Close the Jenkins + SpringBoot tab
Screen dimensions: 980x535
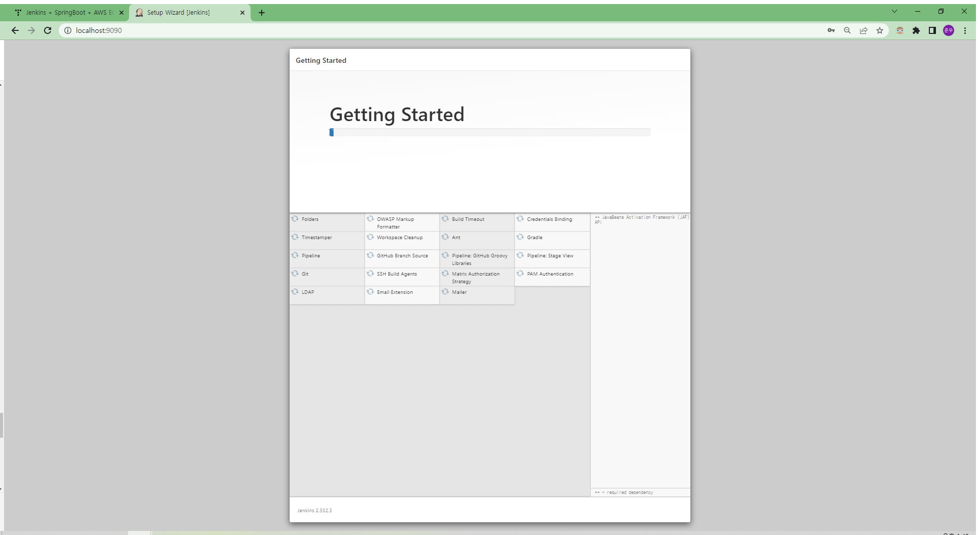121,13
